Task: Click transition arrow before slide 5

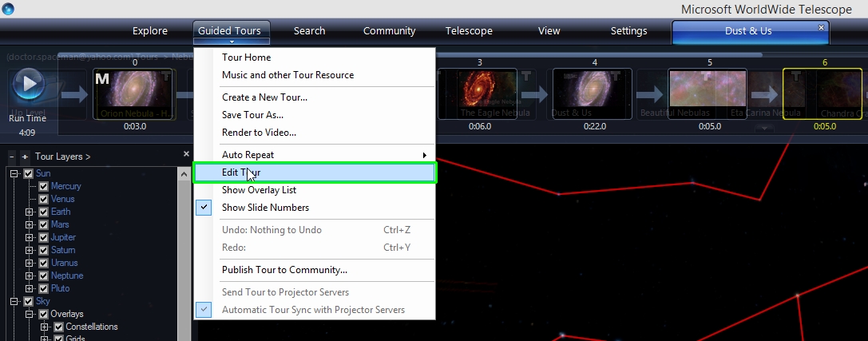Action: tap(649, 94)
